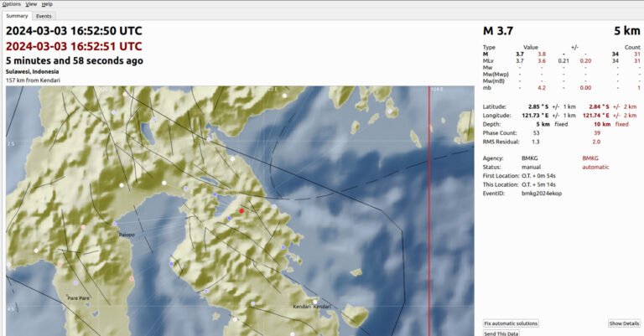Screen dimensions: 644x336
Task: Click automatic latitude value 2.84 ° S
Action: click(x=599, y=106)
